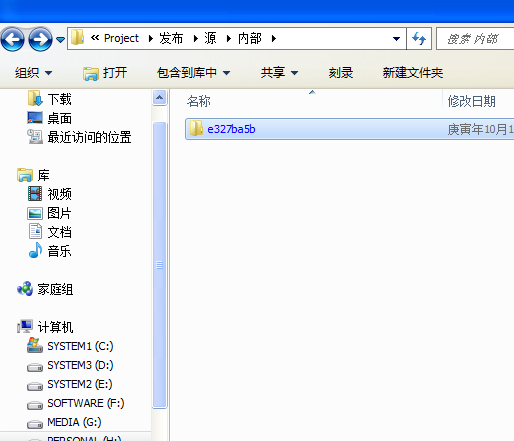The image size is (514, 441).
Task: Click the 刻录 toolbar button
Action: click(341, 73)
